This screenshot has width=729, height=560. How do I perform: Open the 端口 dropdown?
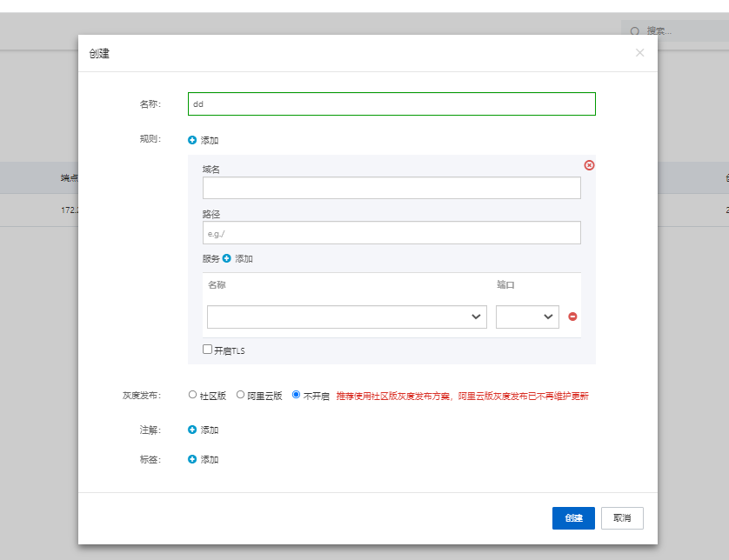(527, 317)
